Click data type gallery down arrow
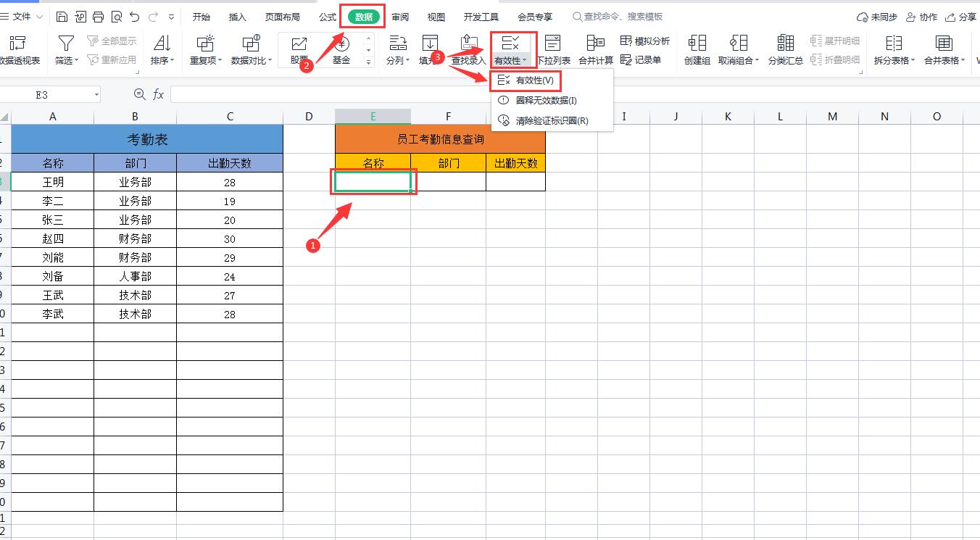Screen dimensions: 980x540 368,51
